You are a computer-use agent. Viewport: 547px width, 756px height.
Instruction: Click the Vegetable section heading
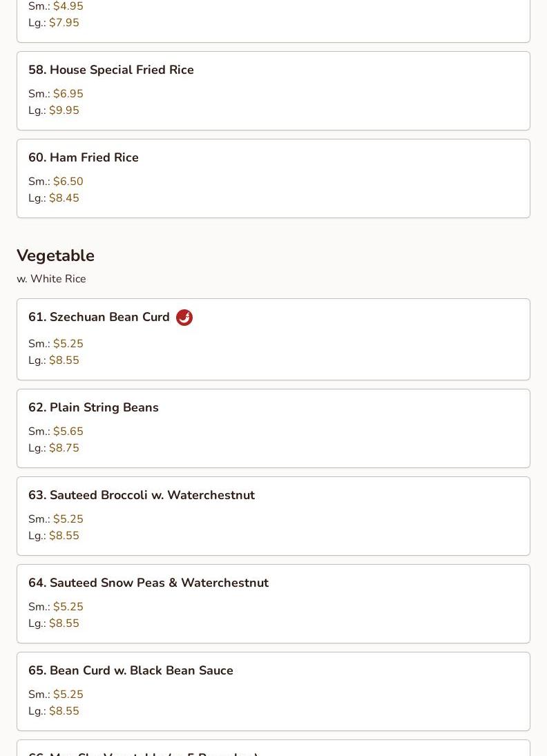(55, 255)
